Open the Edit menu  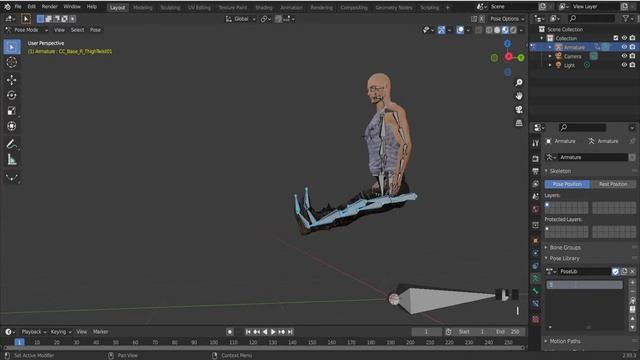[x=31, y=7]
